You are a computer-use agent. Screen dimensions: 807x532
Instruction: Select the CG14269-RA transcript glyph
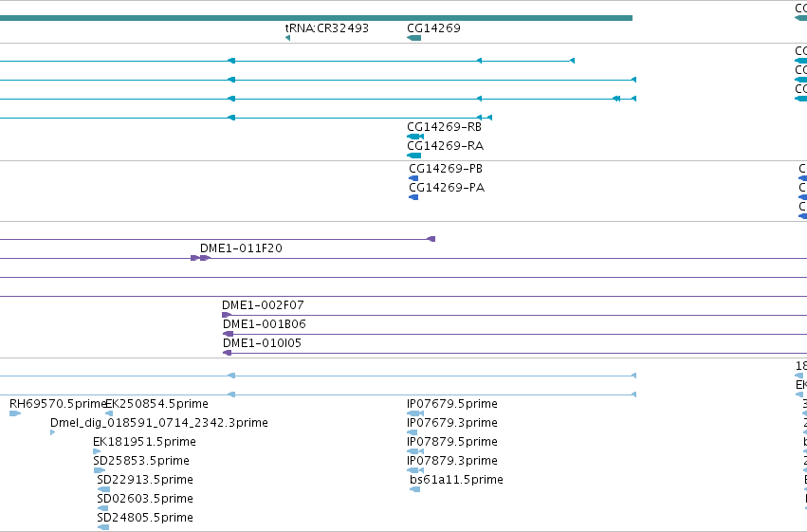point(413,156)
